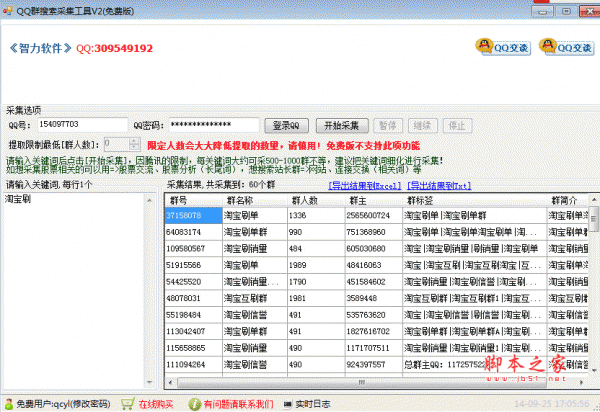
Task: Select group number cell 54425520
Action: pos(194,282)
